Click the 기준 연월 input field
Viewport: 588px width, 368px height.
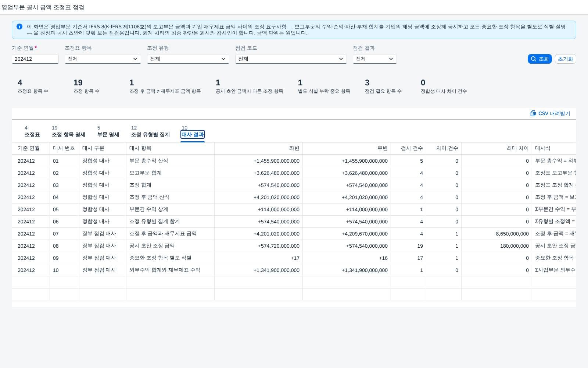point(35,59)
